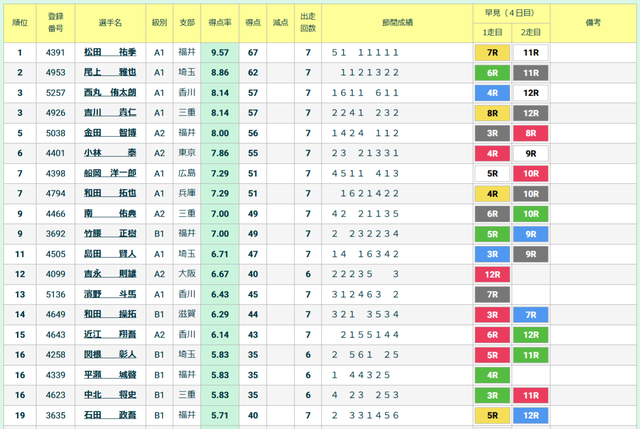Image resolution: width=640 pixels, height=429 pixels.
Task: Click gray 12R button for 吉川 貴仁
Action: pyautogui.click(x=531, y=113)
